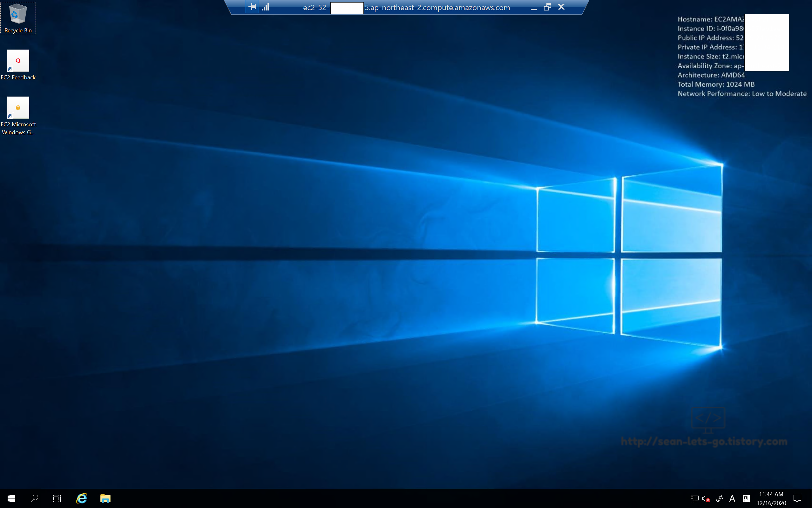
Task: Minimize the remote desktop connection bar
Action: [x=533, y=8]
